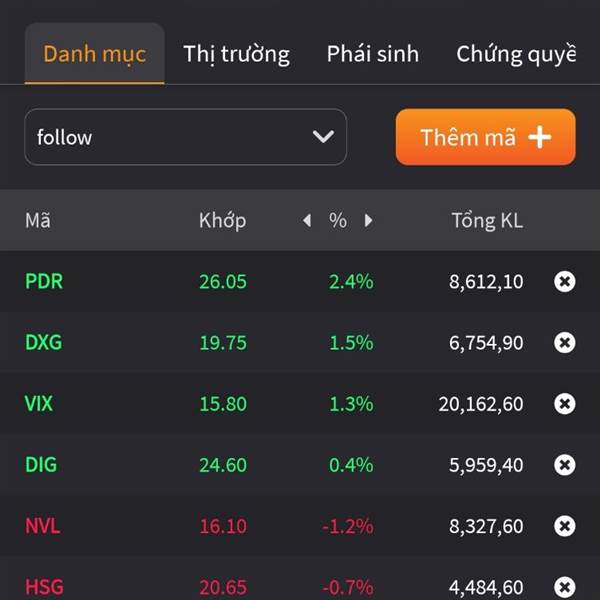Delete VIX row with the X icon
Screen dimensions: 600x600
pos(564,404)
